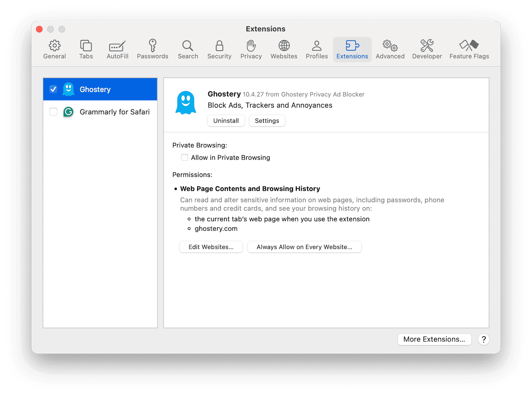Open the Profiles preferences pane

coord(316,49)
